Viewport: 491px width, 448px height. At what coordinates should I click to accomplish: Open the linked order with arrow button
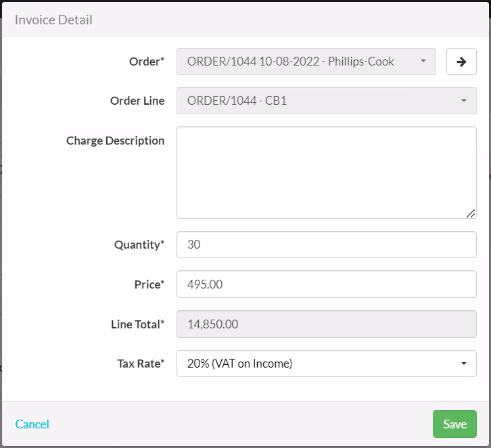461,61
